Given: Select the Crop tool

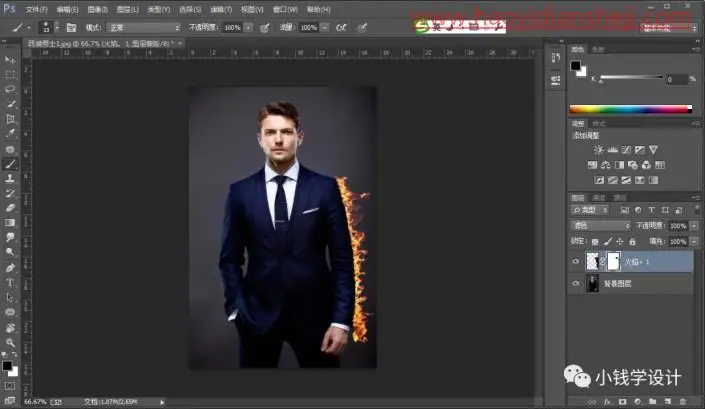Looking at the screenshot, I should click(10, 119).
